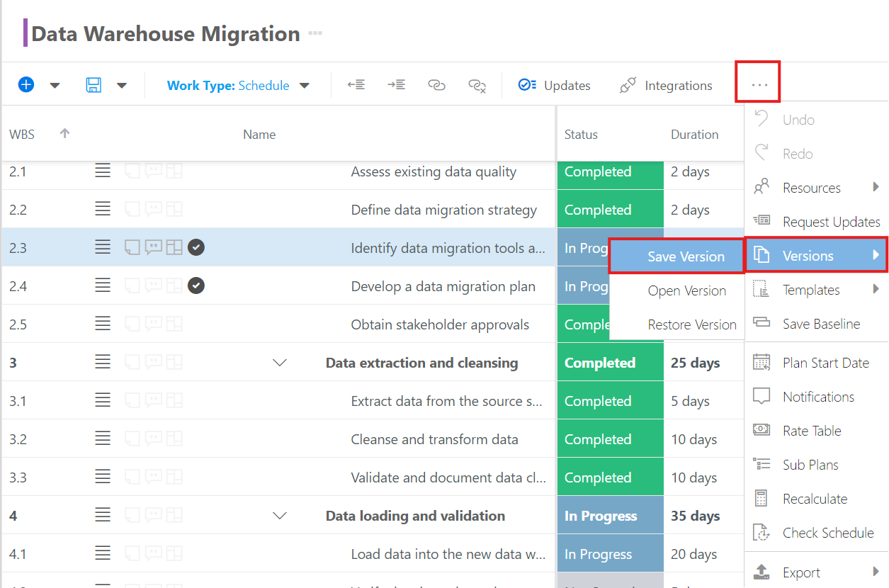Click the blue add item plus icon

tap(26, 85)
